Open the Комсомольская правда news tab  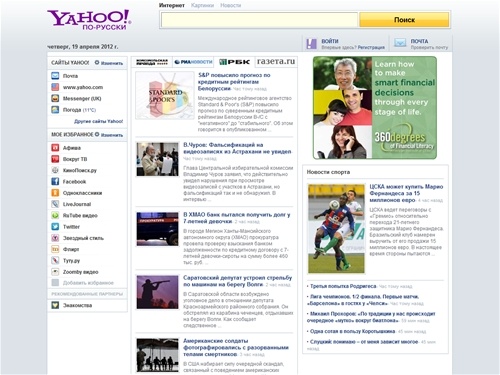click(152, 62)
